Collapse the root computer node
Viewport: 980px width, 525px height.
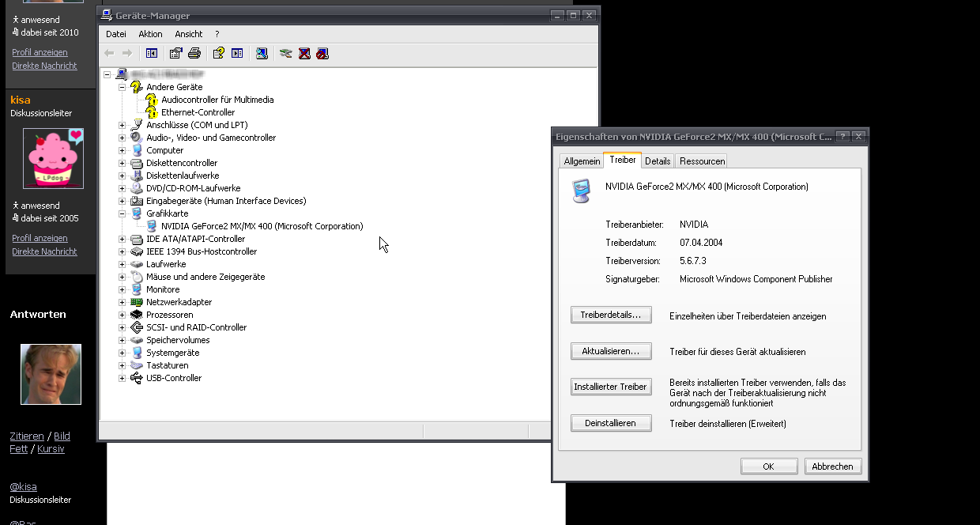click(x=107, y=74)
